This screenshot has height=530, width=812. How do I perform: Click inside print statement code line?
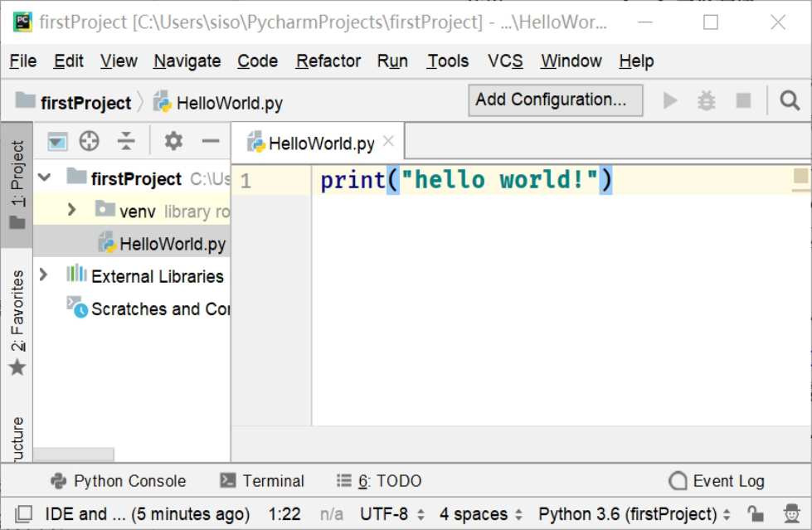pos(466,180)
